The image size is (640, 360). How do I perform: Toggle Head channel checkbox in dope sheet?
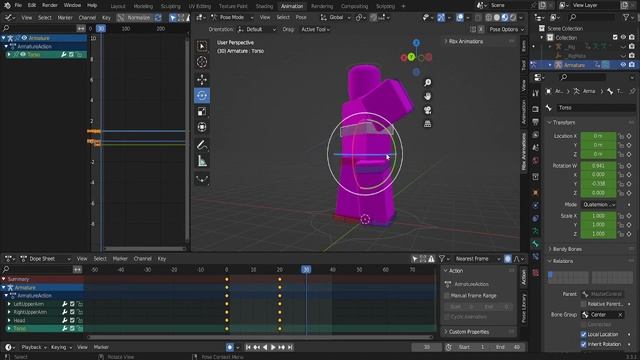(72, 320)
